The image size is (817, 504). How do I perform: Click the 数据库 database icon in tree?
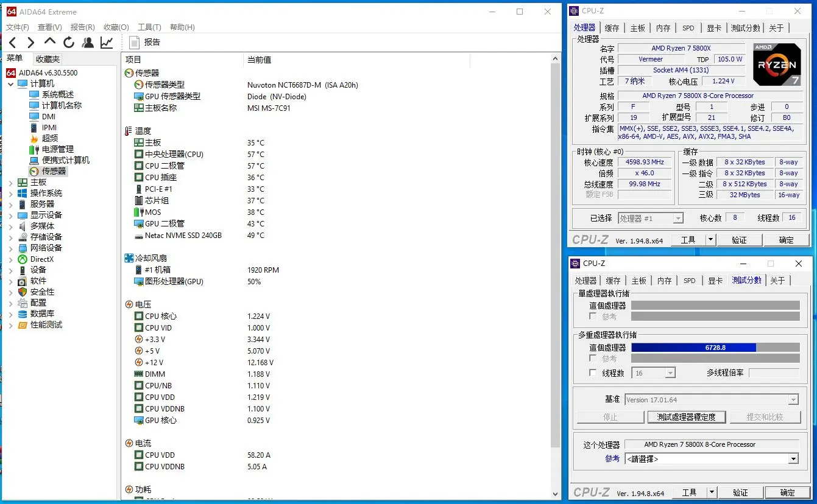click(x=23, y=313)
